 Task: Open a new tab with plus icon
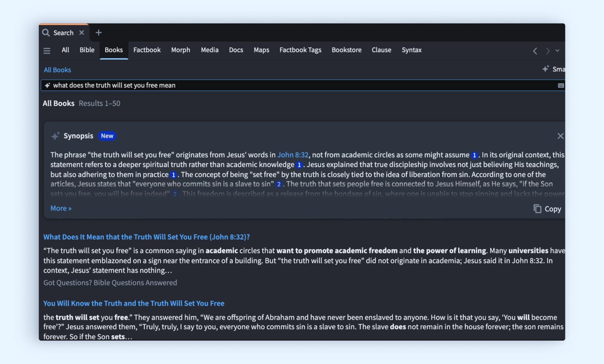[99, 32]
